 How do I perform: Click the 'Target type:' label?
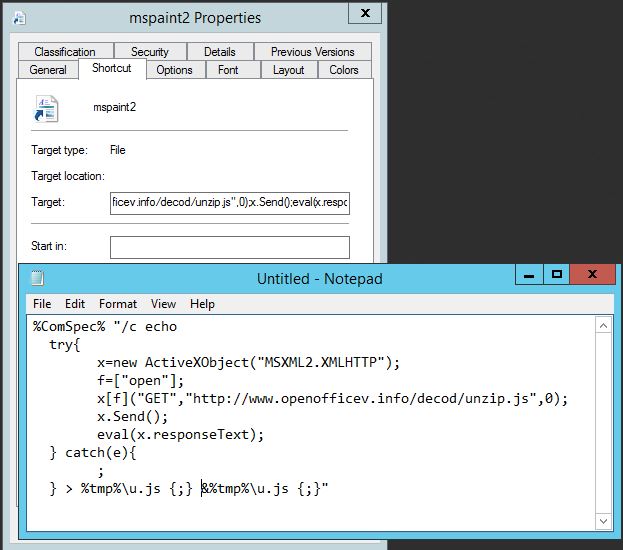click(x=59, y=150)
